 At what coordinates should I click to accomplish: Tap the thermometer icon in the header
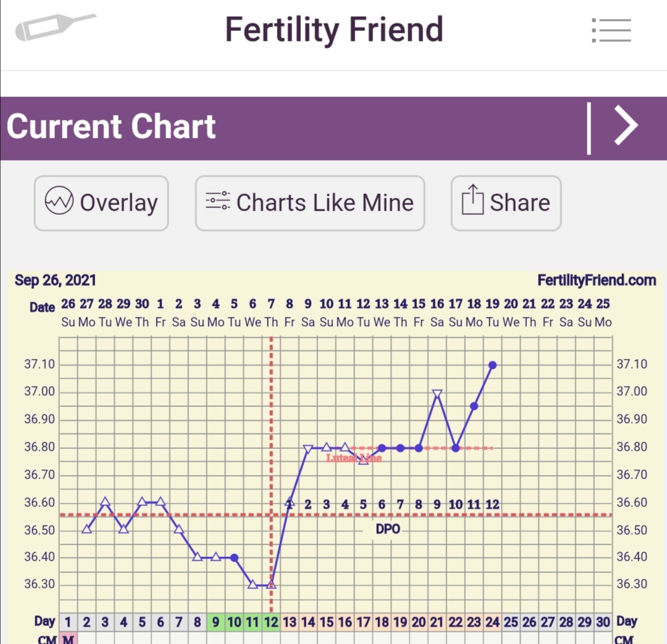click(56, 27)
